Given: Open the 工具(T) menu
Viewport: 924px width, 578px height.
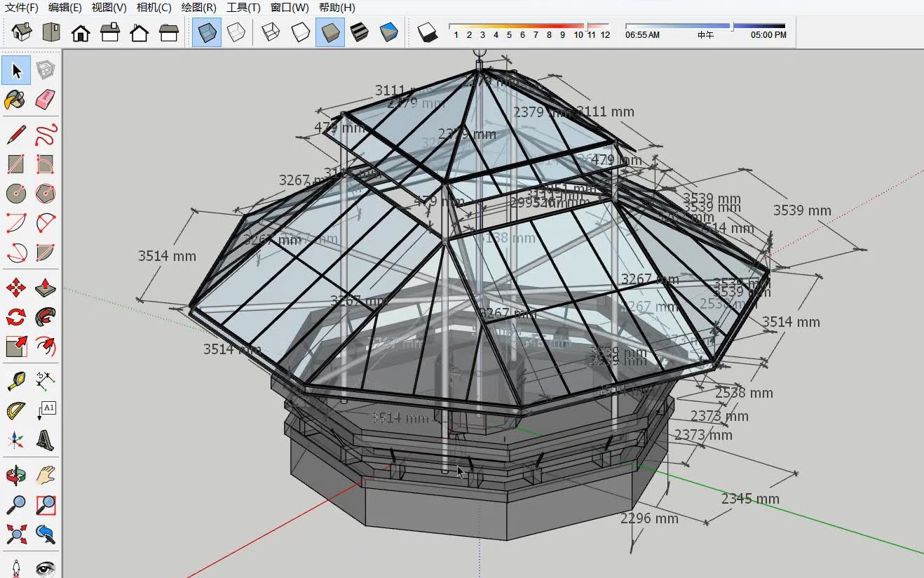Looking at the screenshot, I should (x=243, y=8).
